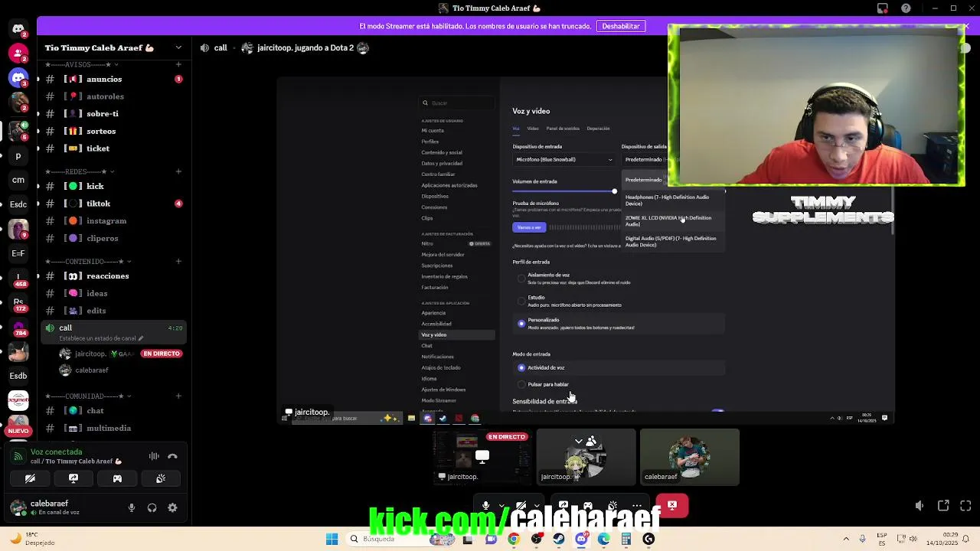This screenshot has width=980, height=551.
Task: Toggle microphone in the call control bar
Action: coord(485,505)
